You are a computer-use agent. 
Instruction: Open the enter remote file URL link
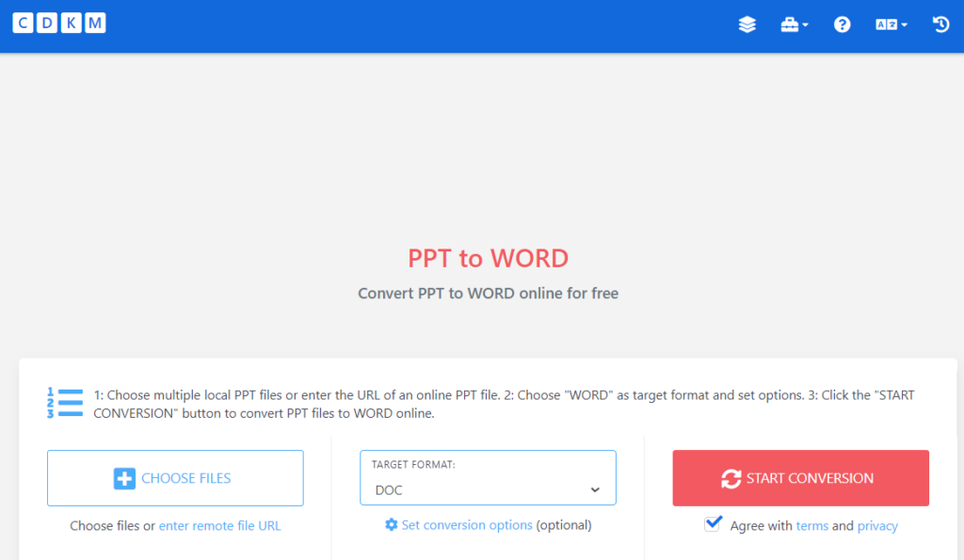coord(219,525)
